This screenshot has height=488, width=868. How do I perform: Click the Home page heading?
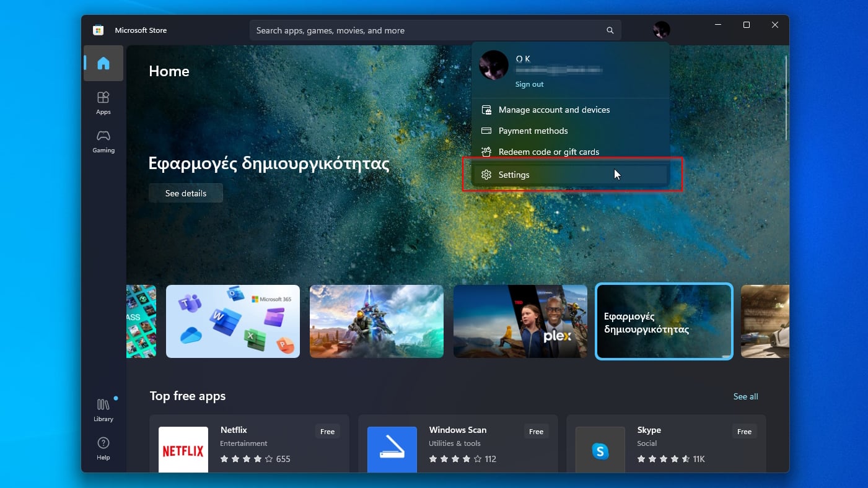169,71
